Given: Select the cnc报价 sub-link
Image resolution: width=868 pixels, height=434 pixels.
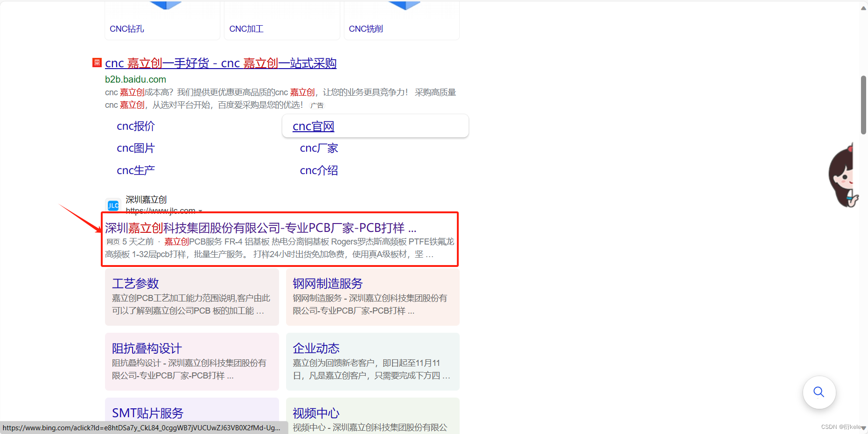Looking at the screenshot, I should 136,126.
